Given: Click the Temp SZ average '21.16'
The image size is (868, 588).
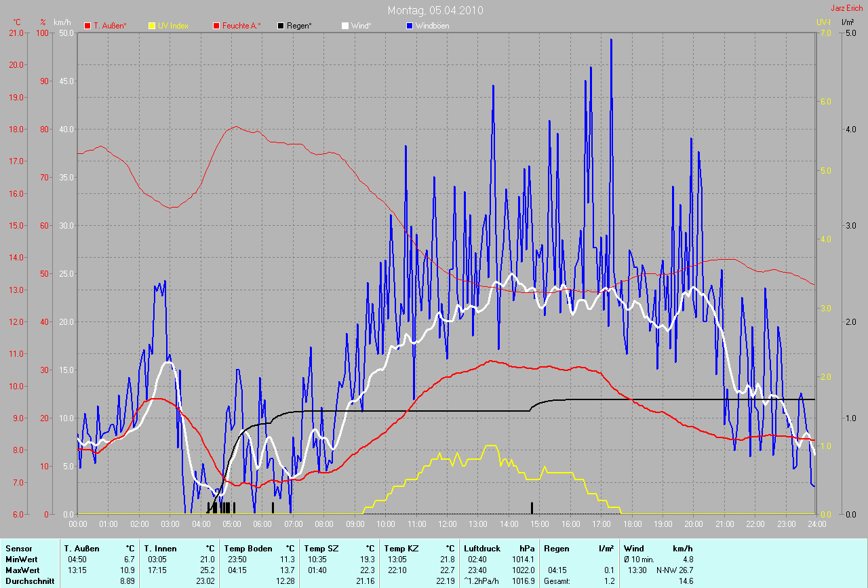Looking at the screenshot, I should coord(365,581).
